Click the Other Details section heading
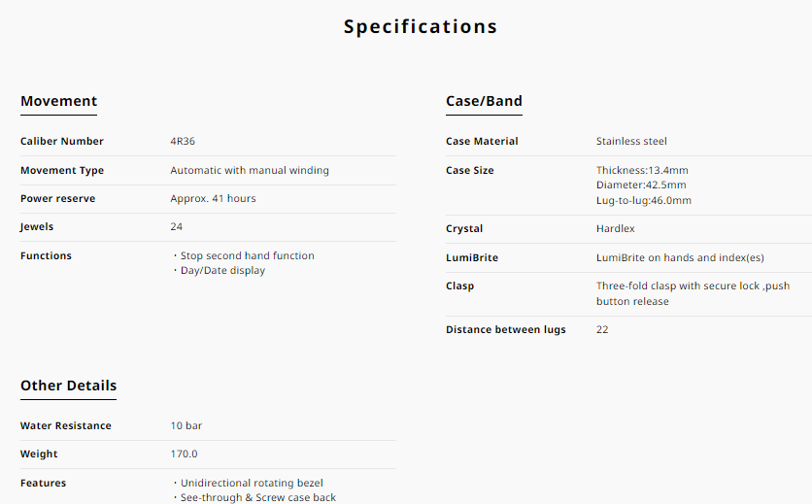 pos(68,386)
